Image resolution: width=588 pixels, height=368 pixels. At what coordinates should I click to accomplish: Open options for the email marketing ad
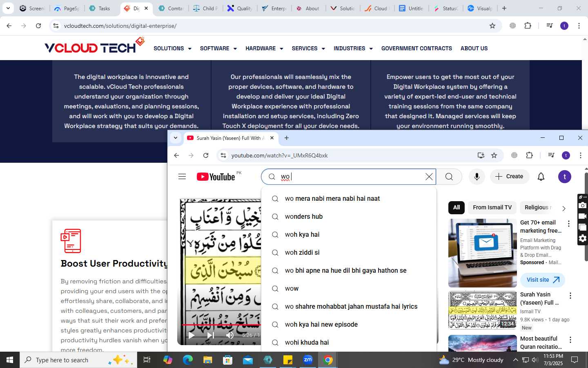coord(569,224)
